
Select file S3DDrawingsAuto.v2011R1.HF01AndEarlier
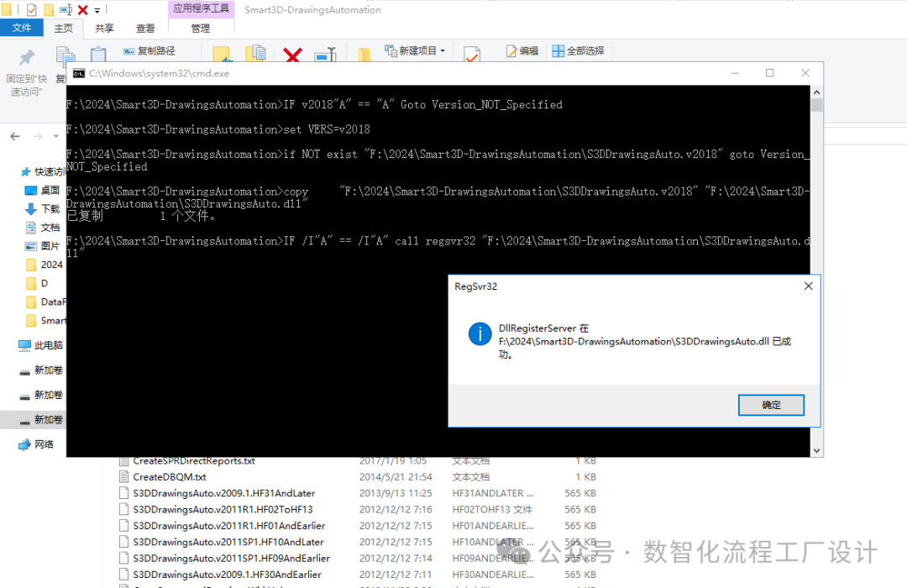(x=229, y=526)
